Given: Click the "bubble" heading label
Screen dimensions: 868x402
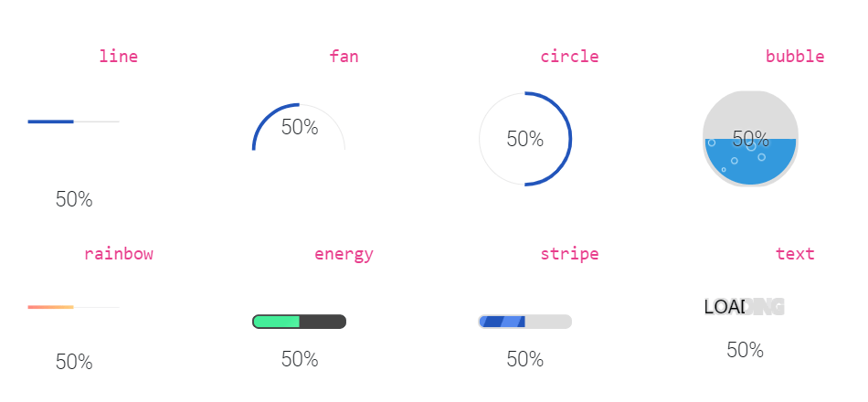Looking at the screenshot, I should tap(795, 57).
